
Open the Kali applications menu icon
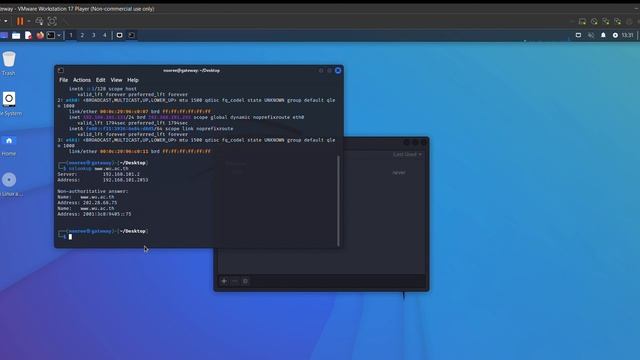click(4, 36)
